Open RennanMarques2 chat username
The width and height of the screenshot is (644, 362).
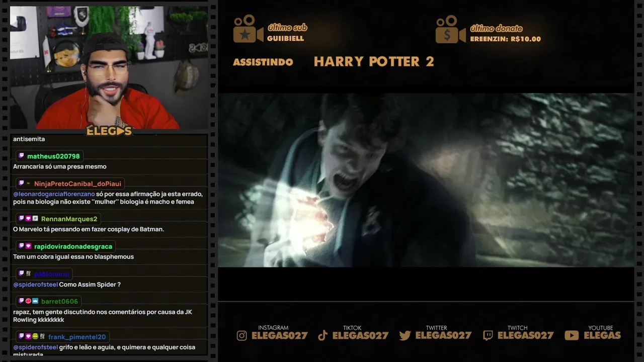[69, 219]
